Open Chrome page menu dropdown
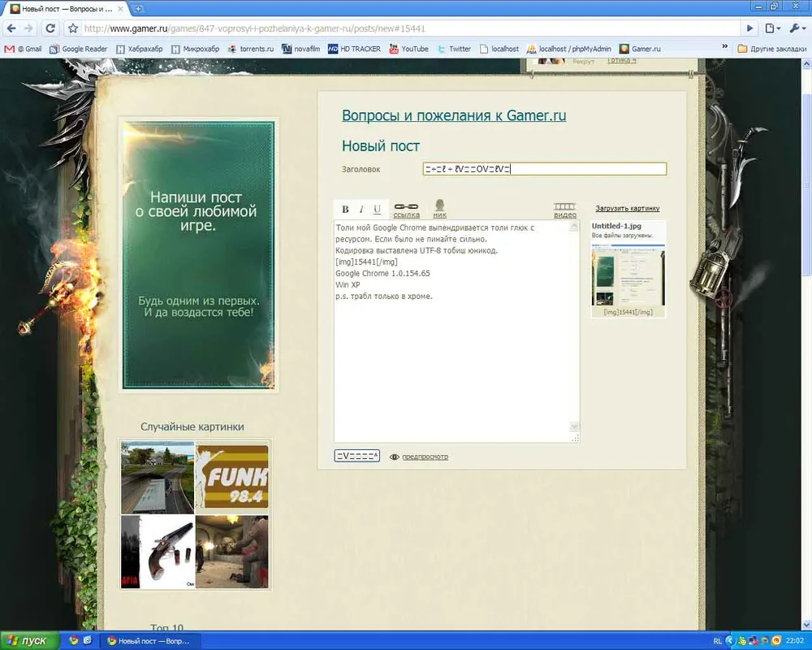This screenshot has width=812, height=650. coord(772,28)
